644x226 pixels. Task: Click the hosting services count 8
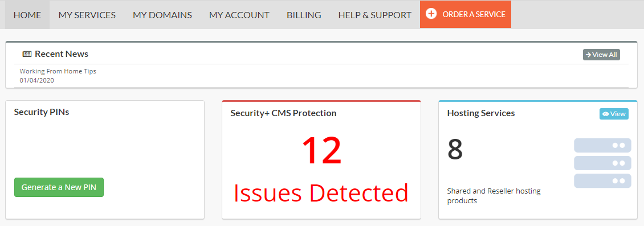(x=455, y=150)
